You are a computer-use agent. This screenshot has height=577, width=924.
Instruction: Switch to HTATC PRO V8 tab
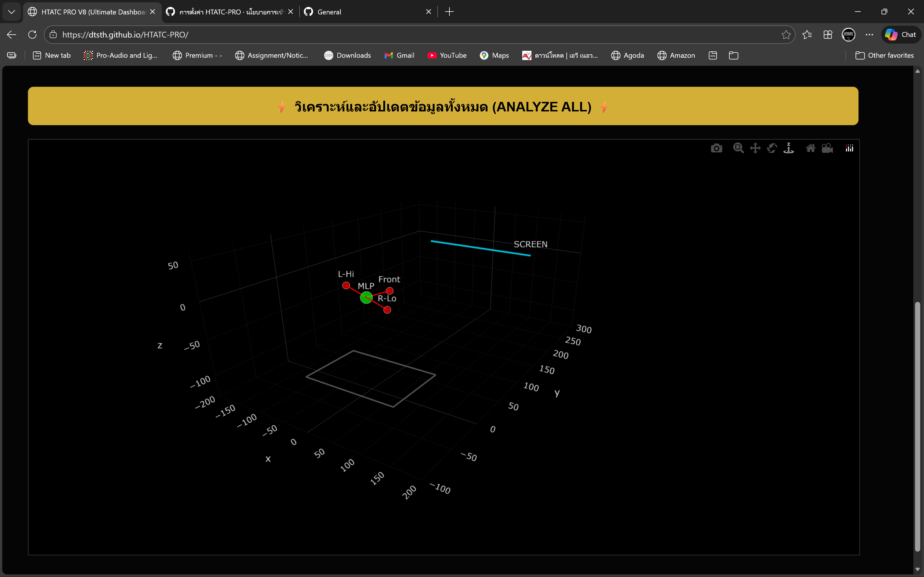(x=92, y=12)
